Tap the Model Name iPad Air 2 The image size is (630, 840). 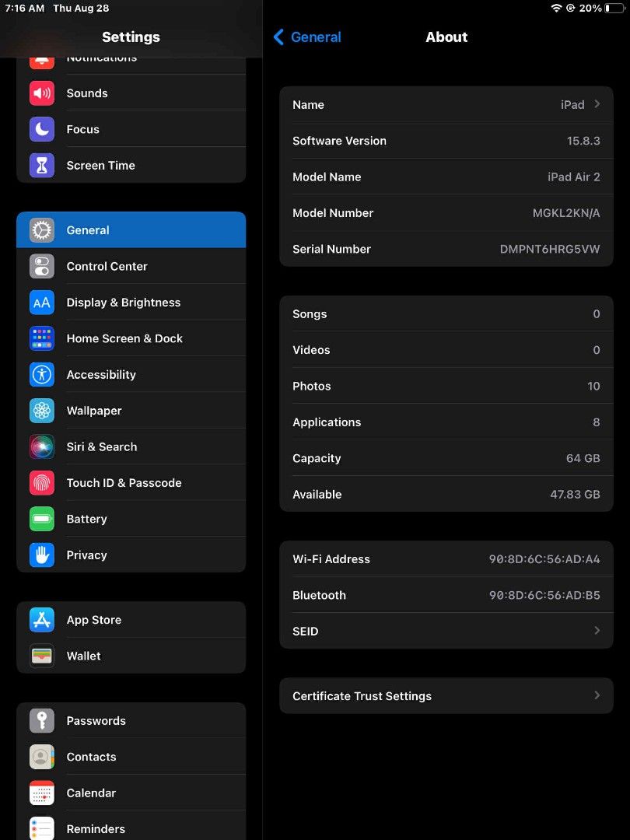(574, 177)
